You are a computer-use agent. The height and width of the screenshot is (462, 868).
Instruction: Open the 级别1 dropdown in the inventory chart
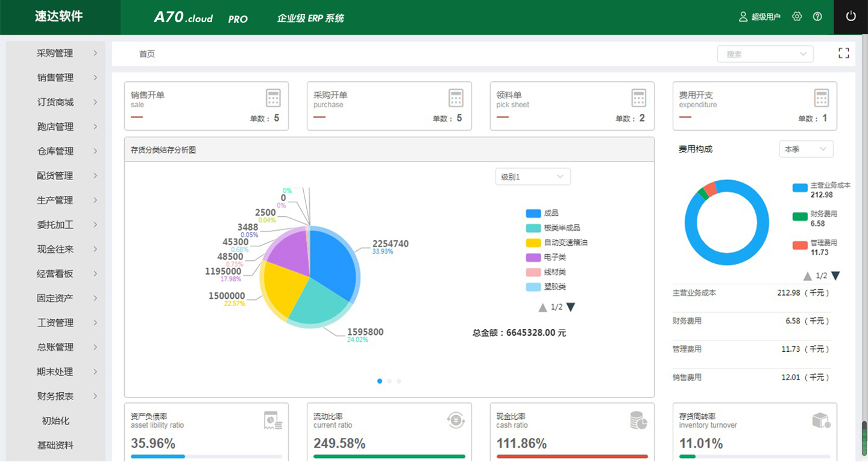533,176
